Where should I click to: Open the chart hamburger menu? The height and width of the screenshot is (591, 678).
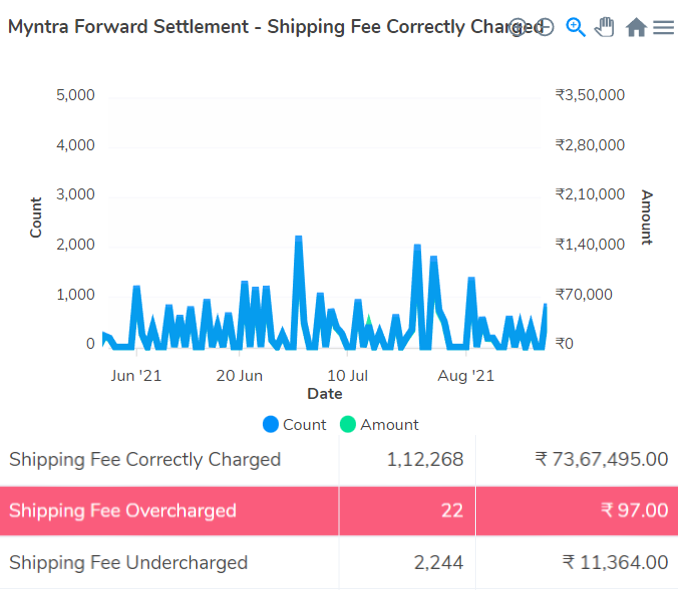[663, 28]
